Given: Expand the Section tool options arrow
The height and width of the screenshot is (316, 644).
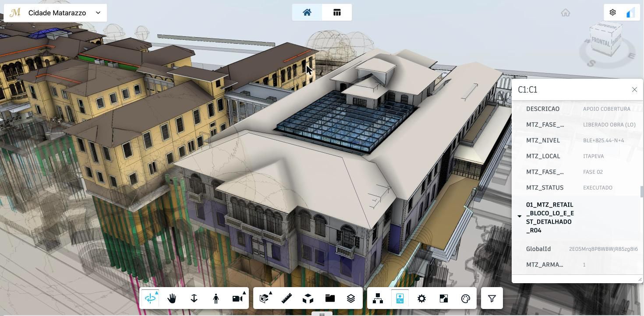Looking at the screenshot, I should (x=271, y=293).
